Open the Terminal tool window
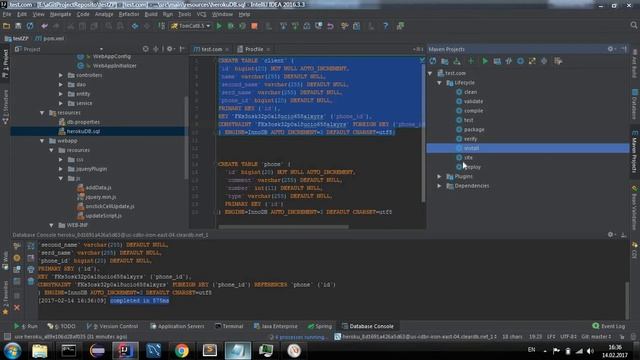The height and width of the screenshot is (360, 640). coord(229,327)
